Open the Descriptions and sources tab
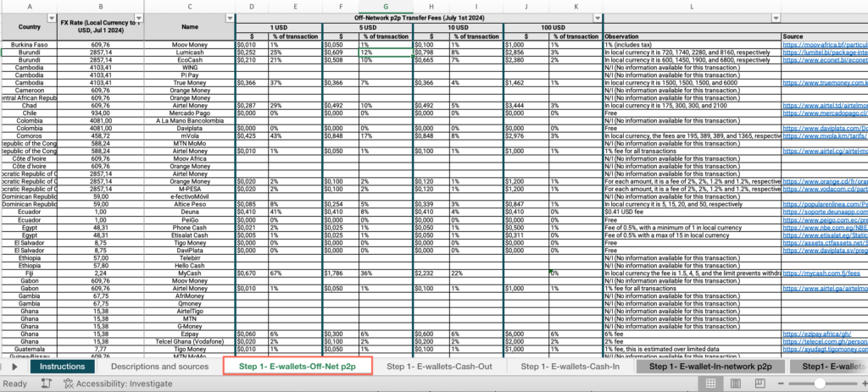868x392 pixels. 160,366
